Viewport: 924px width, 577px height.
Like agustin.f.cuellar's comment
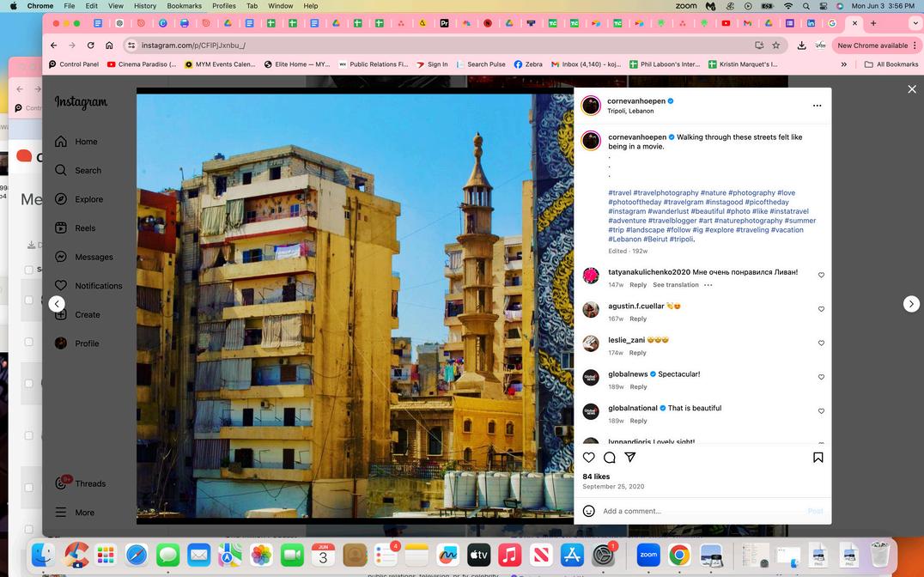coord(821,309)
